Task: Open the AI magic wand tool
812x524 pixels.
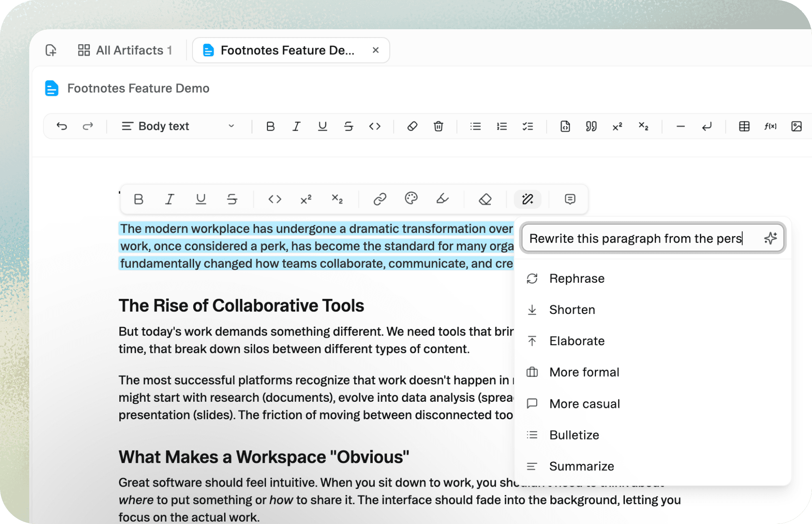Action: (527, 199)
